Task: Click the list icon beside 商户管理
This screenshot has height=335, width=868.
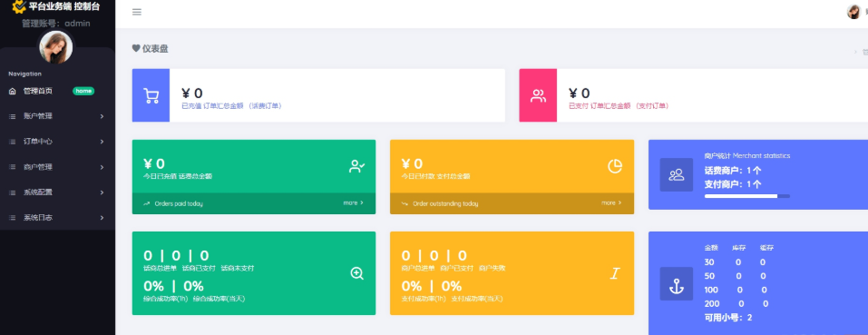Action: [12, 167]
